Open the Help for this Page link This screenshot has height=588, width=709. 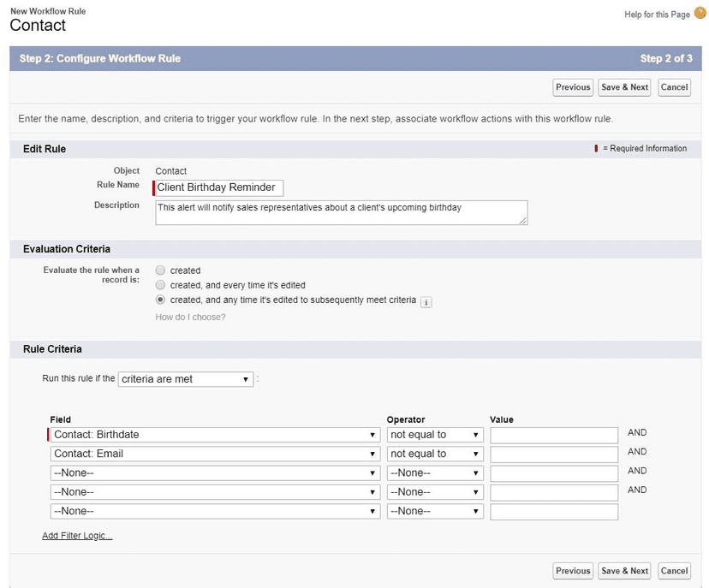pos(656,14)
